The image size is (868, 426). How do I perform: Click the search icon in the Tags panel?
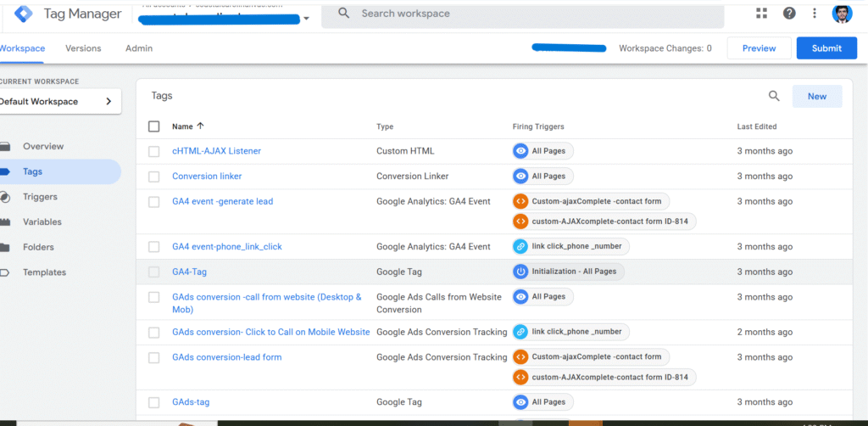(x=774, y=96)
